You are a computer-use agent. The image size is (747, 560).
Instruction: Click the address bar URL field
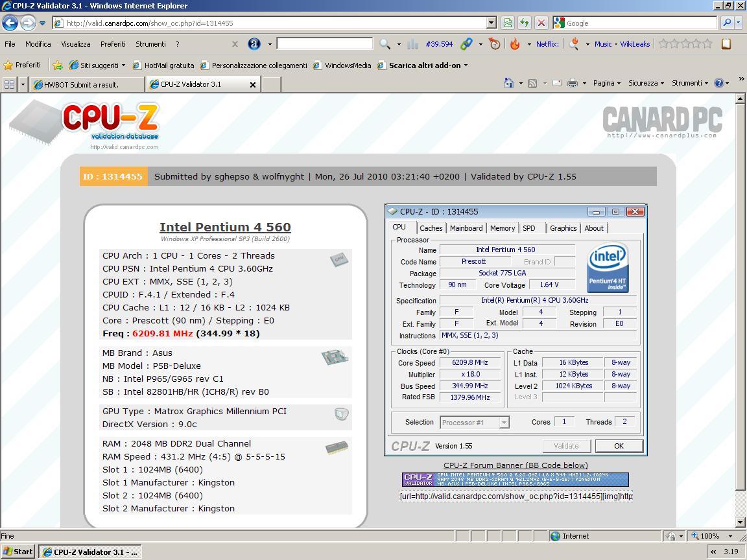coord(269,23)
